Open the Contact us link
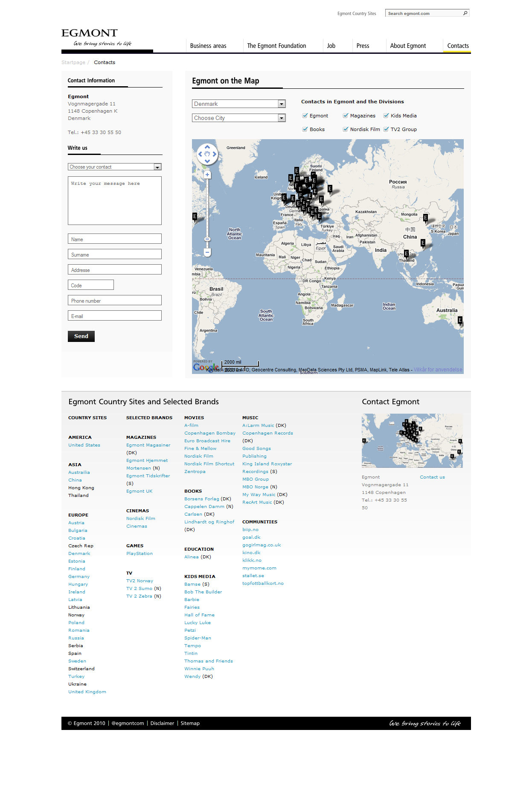Viewport: 532px width, 794px height. click(432, 477)
